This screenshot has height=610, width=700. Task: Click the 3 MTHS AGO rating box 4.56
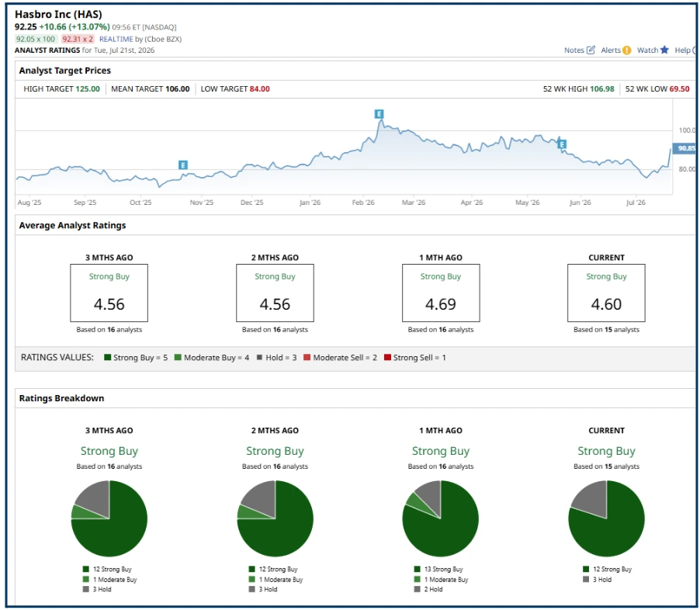click(x=109, y=293)
